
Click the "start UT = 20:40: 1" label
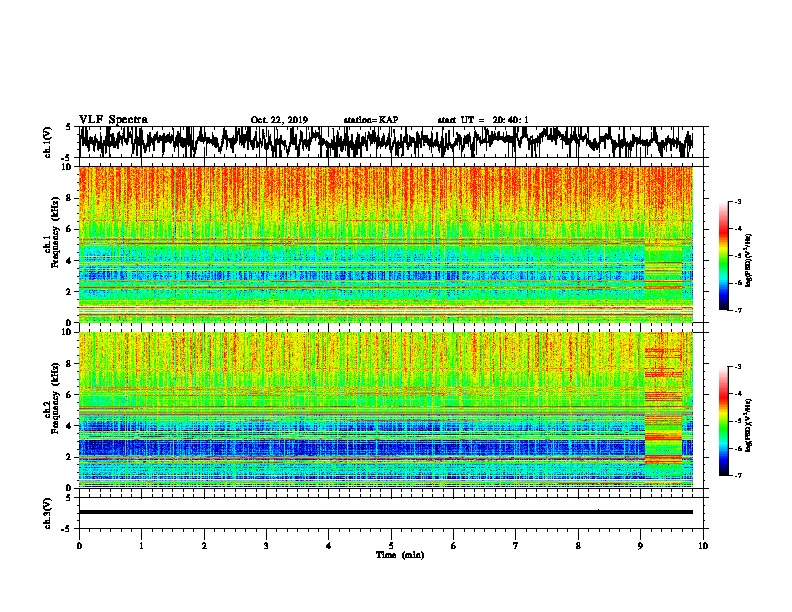coord(483,120)
